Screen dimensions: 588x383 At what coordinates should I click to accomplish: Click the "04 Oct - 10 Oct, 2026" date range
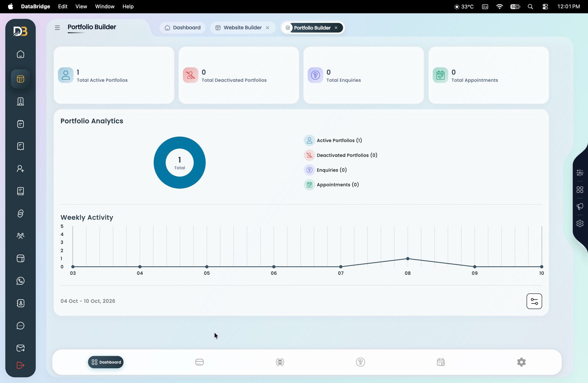click(88, 301)
